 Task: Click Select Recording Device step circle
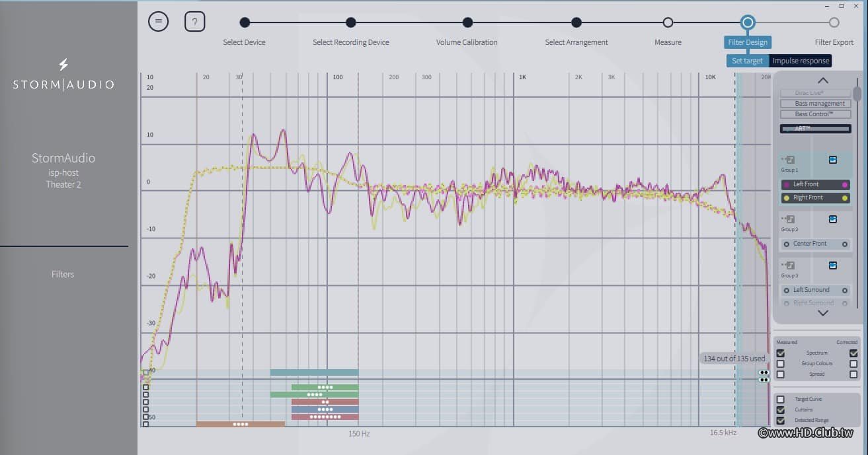(351, 22)
